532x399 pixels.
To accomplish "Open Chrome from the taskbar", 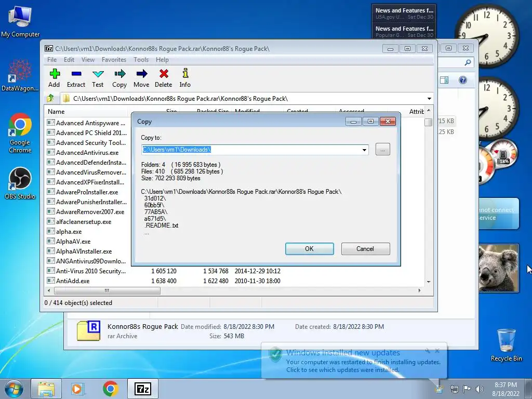I will [111, 389].
